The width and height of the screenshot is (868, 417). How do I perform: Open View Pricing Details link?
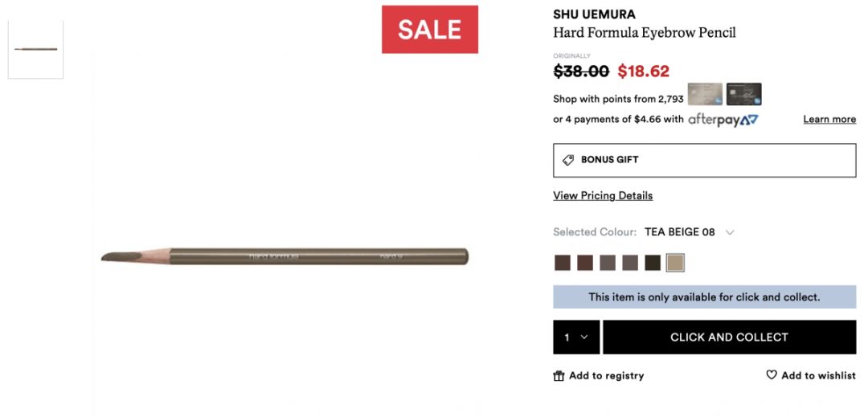click(x=603, y=195)
